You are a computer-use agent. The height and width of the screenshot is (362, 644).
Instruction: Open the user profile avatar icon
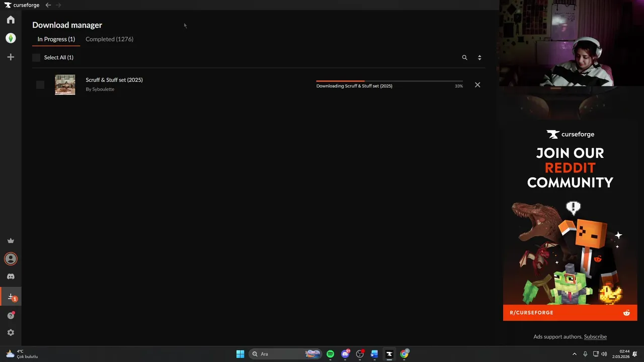click(11, 259)
